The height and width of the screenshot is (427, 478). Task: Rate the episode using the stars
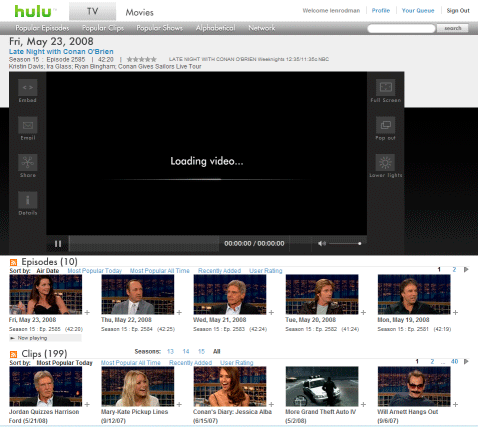pyautogui.click(x=142, y=59)
